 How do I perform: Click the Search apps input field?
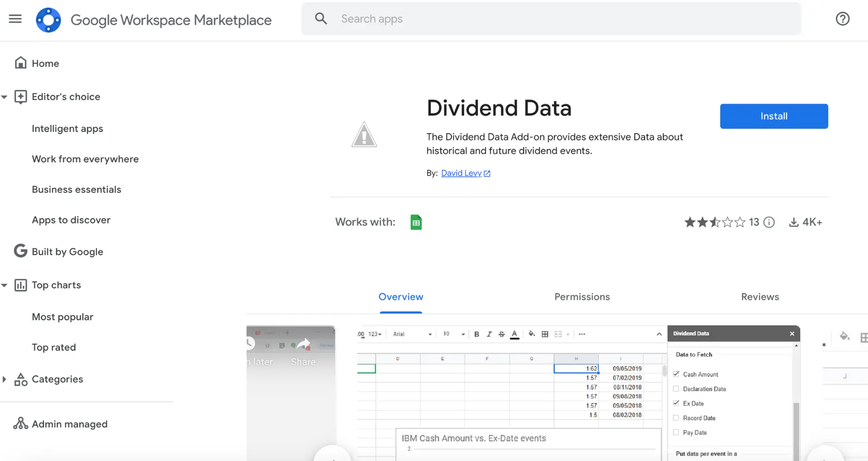point(551,19)
